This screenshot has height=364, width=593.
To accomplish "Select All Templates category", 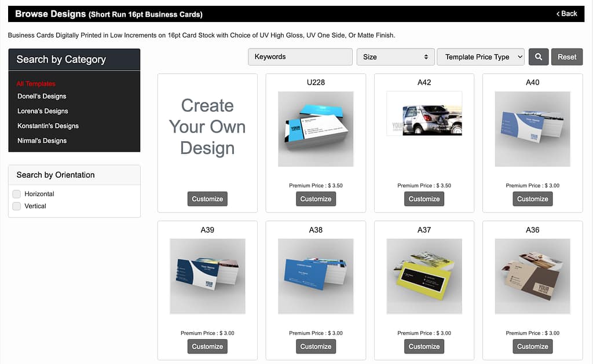I will pos(36,84).
